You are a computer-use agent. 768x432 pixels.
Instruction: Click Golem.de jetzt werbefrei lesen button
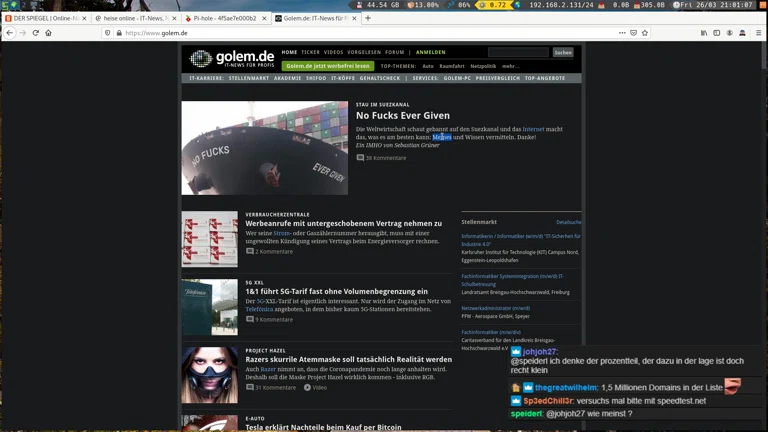click(x=327, y=66)
